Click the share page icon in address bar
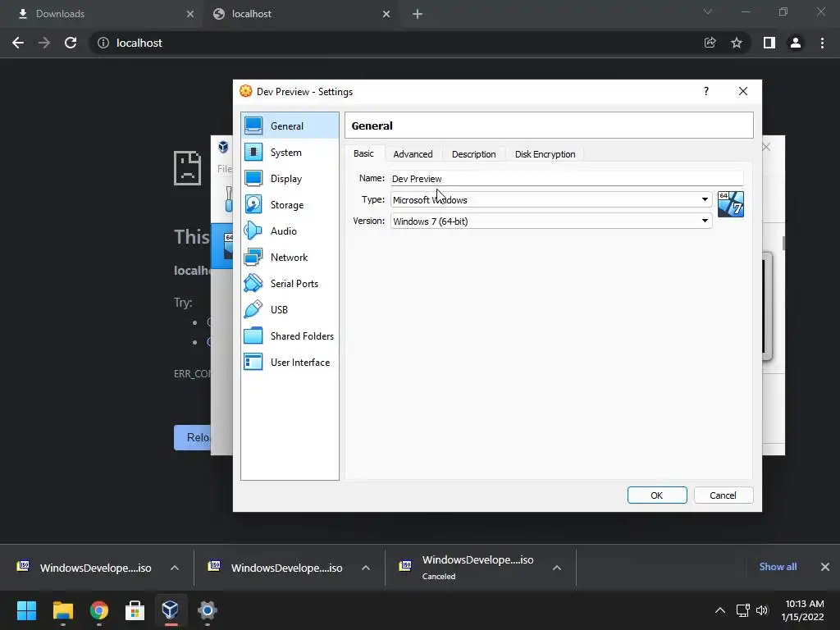The image size is (840, 630). (710, 43)
